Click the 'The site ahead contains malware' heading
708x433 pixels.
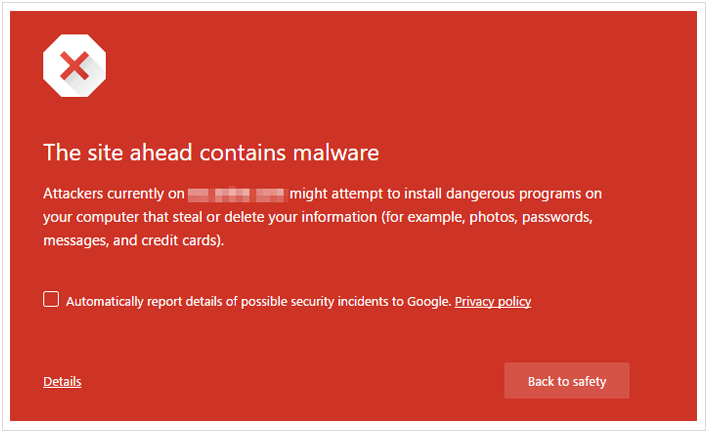[x=211, y=153]
